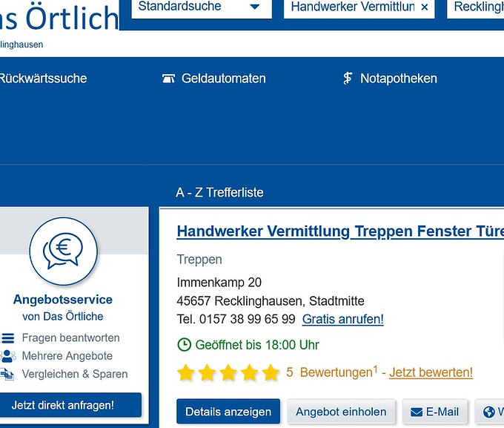Open the Standardsuche dropdown
The image size is (504, 428).
point(202,7)
